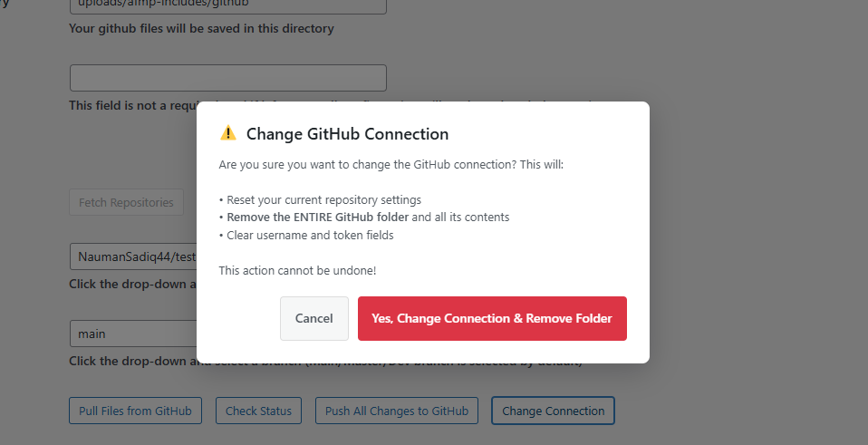The height and width of the screenshot is (445, 868).
Task: Expand the main branch dropdown
Action: click(133, 334)
